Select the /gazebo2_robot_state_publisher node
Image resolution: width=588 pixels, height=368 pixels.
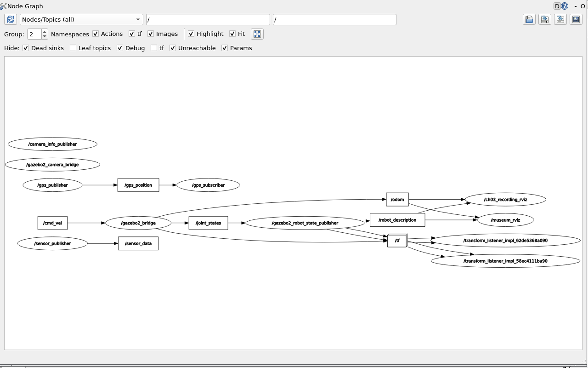pyautogui.click(x=305, y=223)
